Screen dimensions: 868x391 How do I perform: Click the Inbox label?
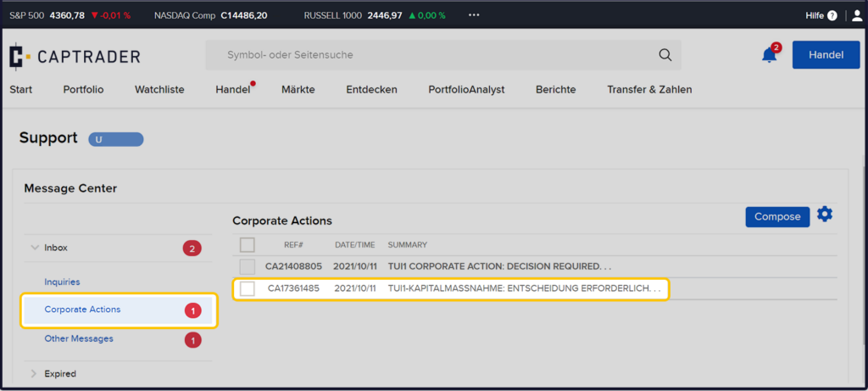point(56,249)
